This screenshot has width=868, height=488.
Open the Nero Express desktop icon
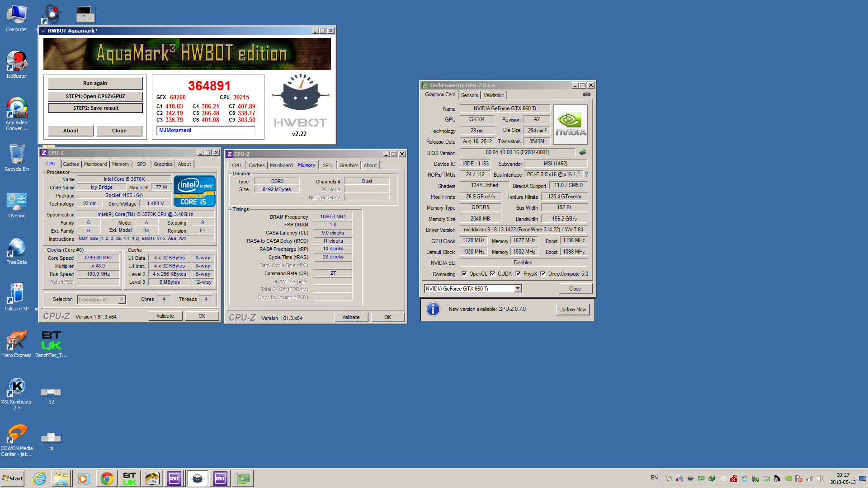17,343
